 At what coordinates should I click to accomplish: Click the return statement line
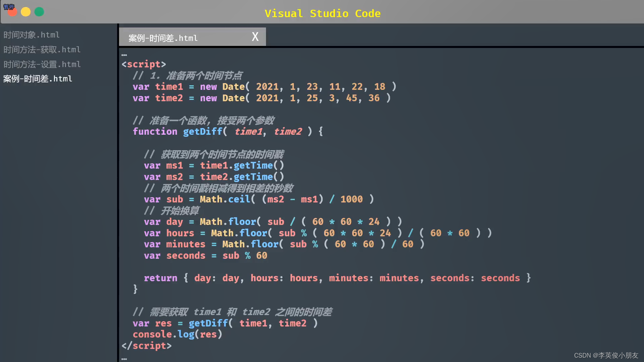coord(160,278)
